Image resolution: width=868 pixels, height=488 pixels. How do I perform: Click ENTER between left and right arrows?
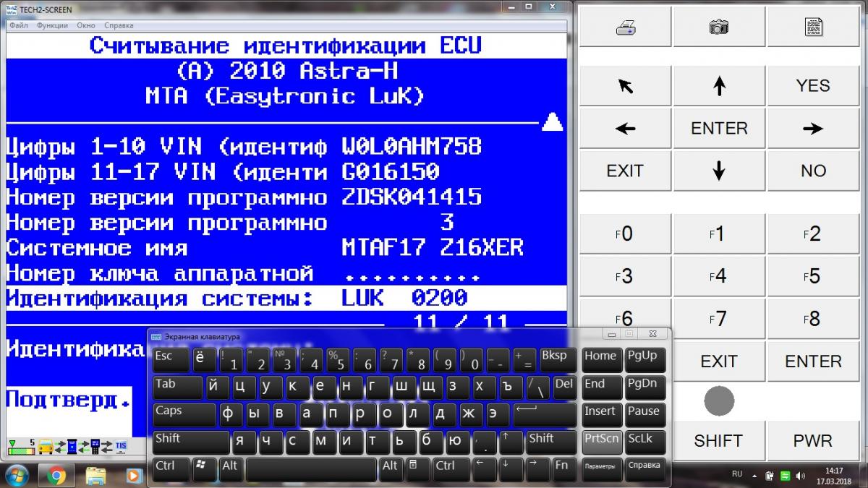tap(719, 129)
